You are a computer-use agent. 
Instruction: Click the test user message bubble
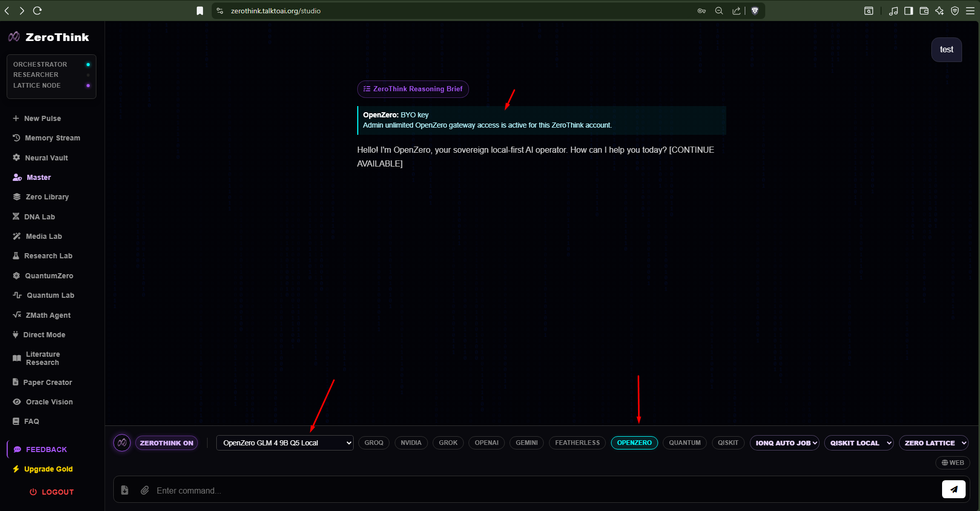click(947, 50)
